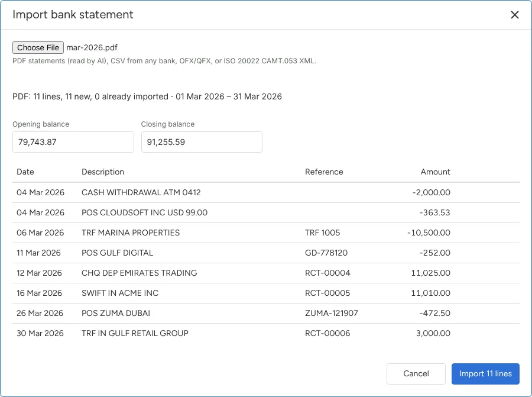Click the 11 Mar 2026 date
The width and height of the screenshot is (532, 397).
(x=38, y=253)
